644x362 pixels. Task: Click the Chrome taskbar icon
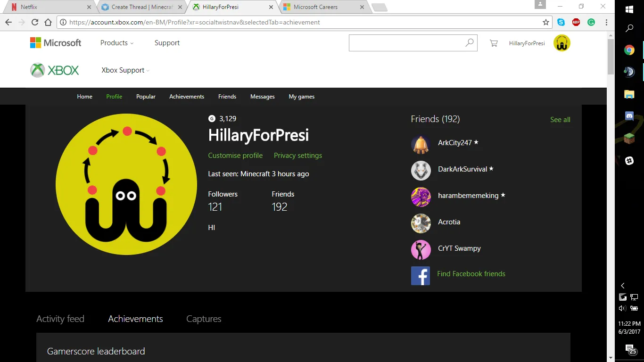pyautogui.click(x=629, y=50)
